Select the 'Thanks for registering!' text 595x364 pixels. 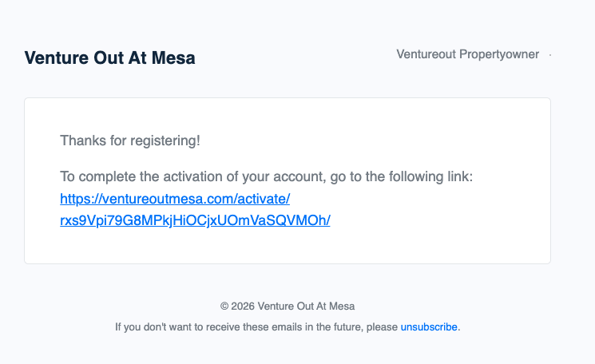coord(129,141)
